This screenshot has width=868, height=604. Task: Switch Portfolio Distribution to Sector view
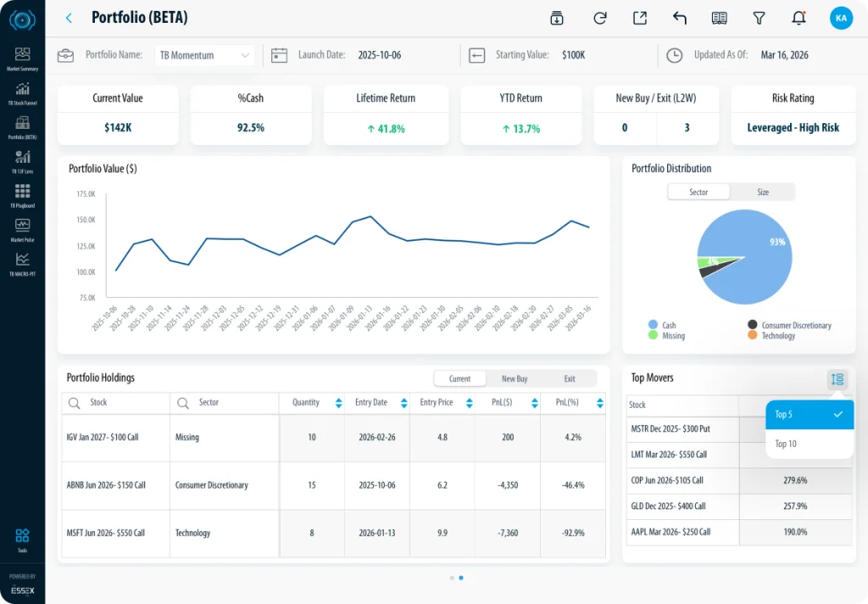tap(698, 193)
